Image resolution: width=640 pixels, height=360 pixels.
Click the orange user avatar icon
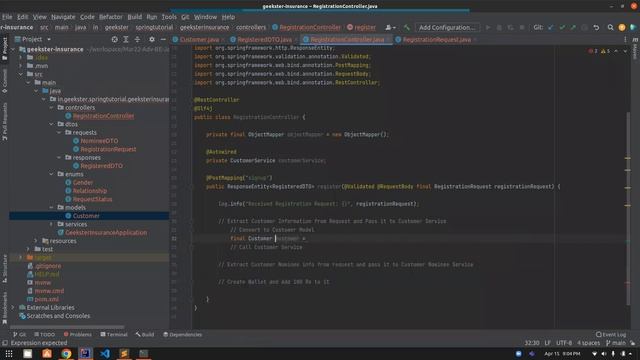click(622, 27)
